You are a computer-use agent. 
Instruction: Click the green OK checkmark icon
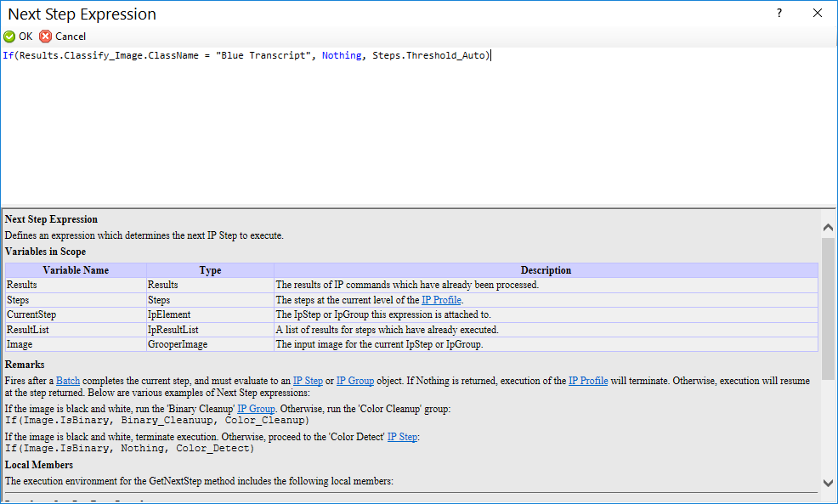(9, 37)
